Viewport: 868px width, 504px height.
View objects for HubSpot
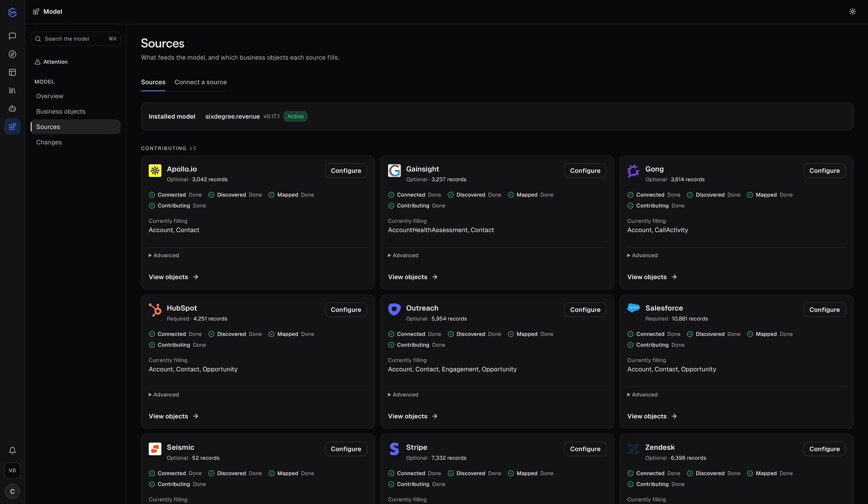click(174, 416)
